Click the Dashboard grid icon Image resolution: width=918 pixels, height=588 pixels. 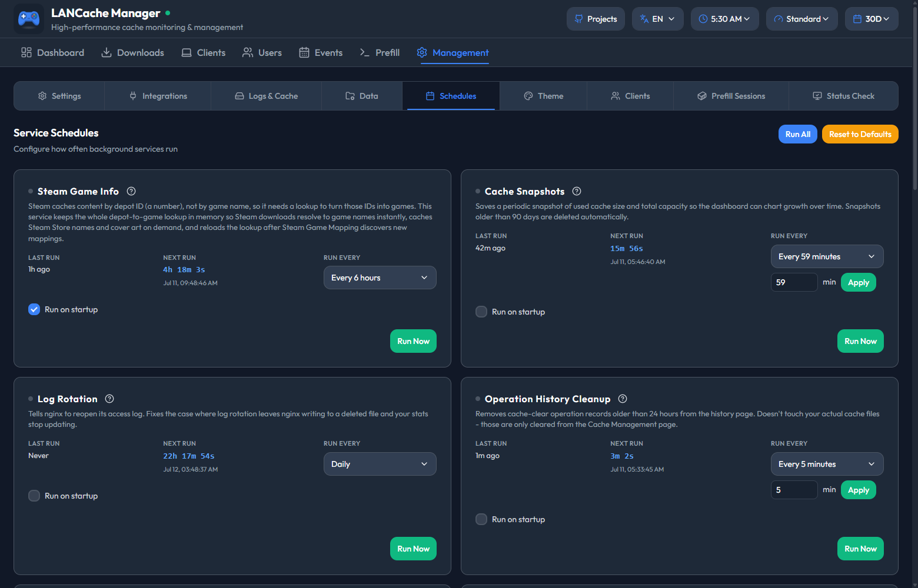(x=26, y=52)
